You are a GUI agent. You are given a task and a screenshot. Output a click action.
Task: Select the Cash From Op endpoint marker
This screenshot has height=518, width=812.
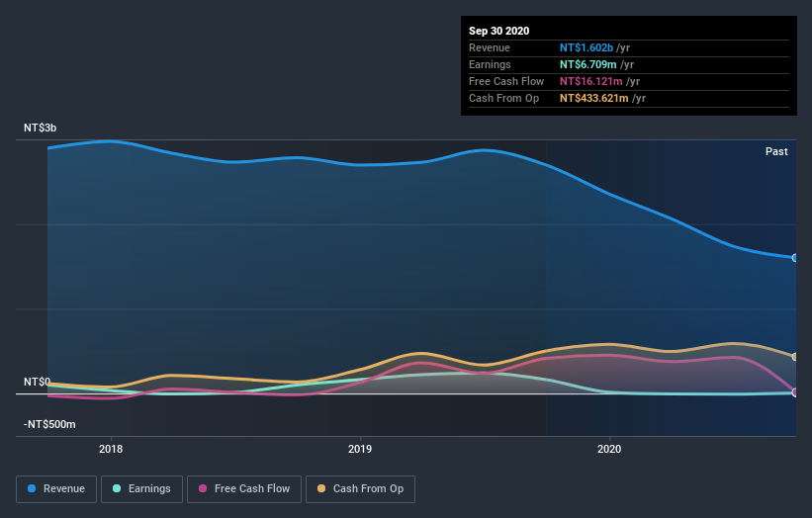click(x=794, y=357)
